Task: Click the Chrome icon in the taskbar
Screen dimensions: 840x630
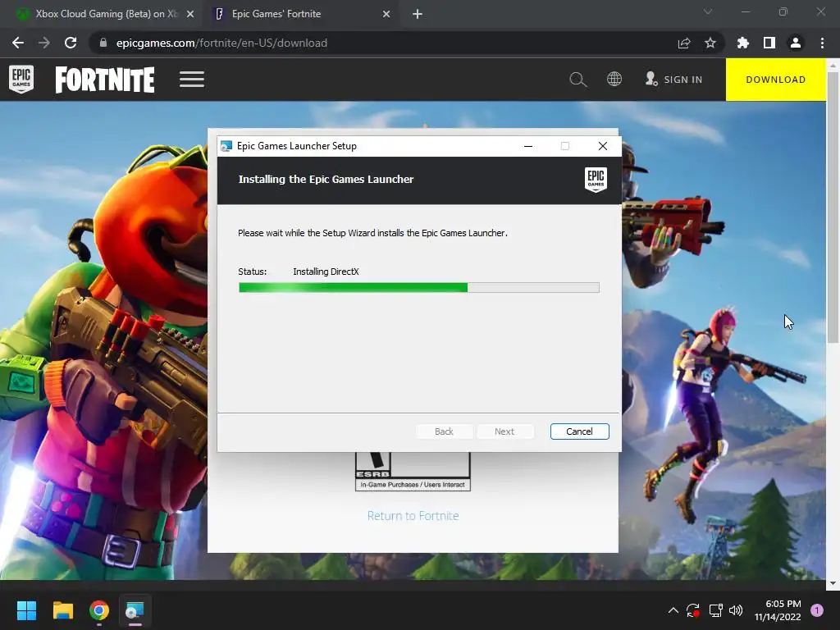Action: coord(99,610)
